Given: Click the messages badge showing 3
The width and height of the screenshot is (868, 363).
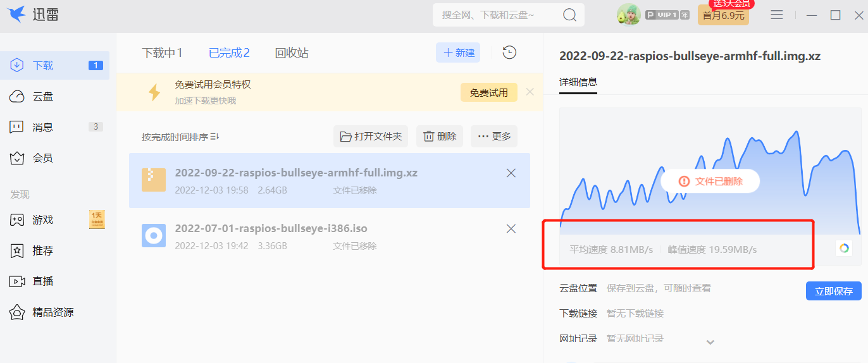Looking at the screenshot, I should 96,127.
